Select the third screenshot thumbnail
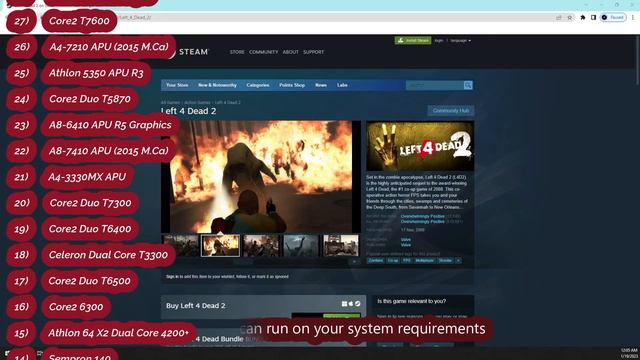The width and height of the screenshot is (640, 360). tap(260, 245)
